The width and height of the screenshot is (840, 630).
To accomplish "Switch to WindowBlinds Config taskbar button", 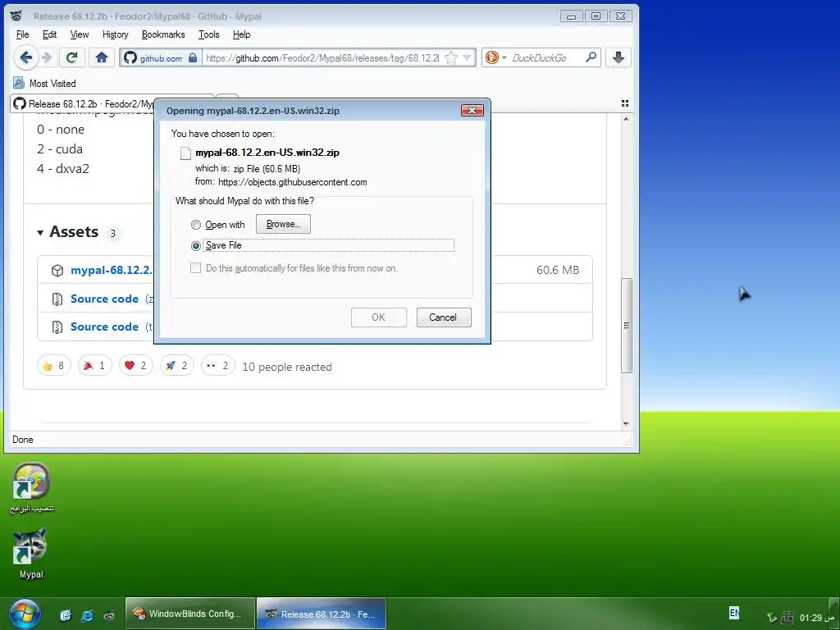I will pos(190,614).
